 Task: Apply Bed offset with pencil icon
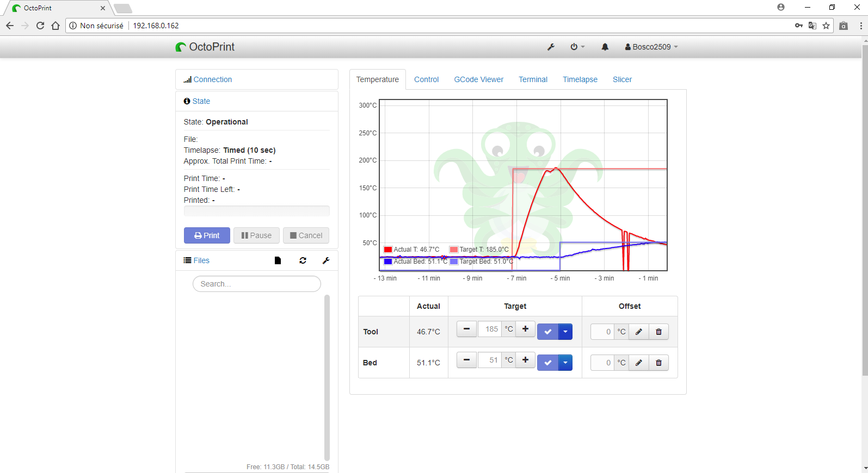coord(639,363)
